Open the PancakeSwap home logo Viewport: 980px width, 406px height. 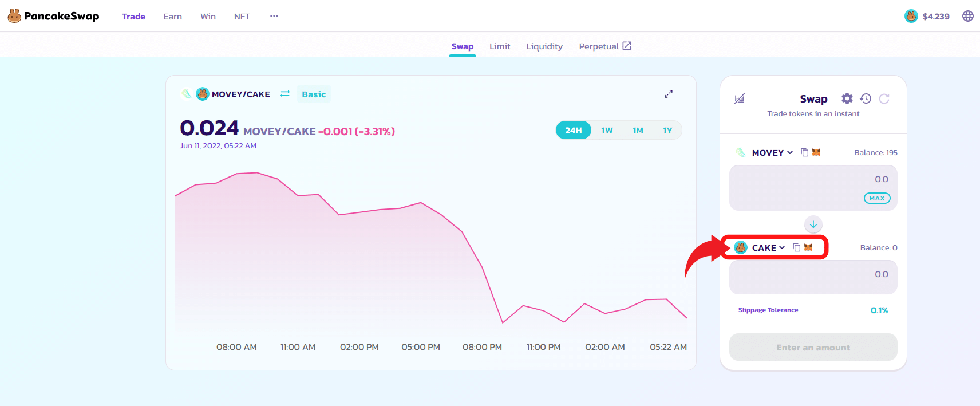pos(53,16)
